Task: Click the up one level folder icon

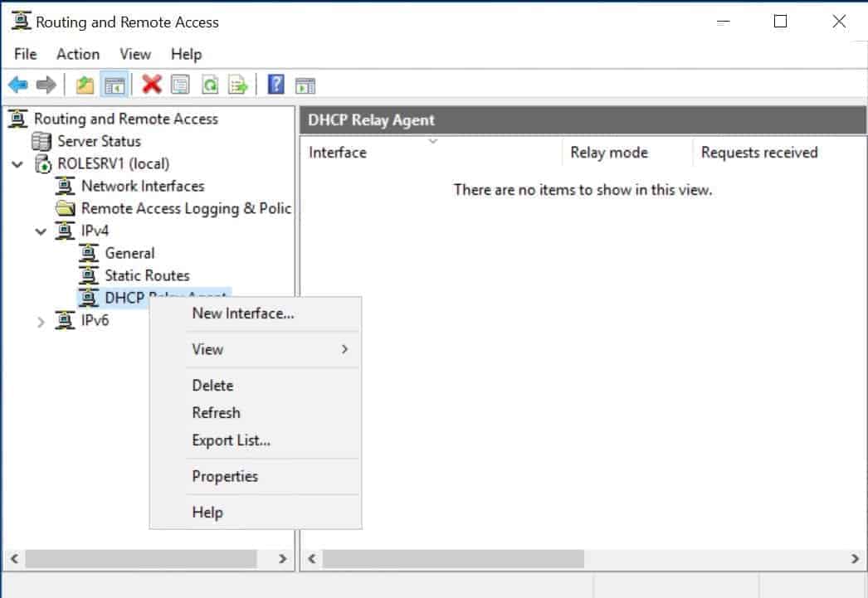Action: [84, 84]
